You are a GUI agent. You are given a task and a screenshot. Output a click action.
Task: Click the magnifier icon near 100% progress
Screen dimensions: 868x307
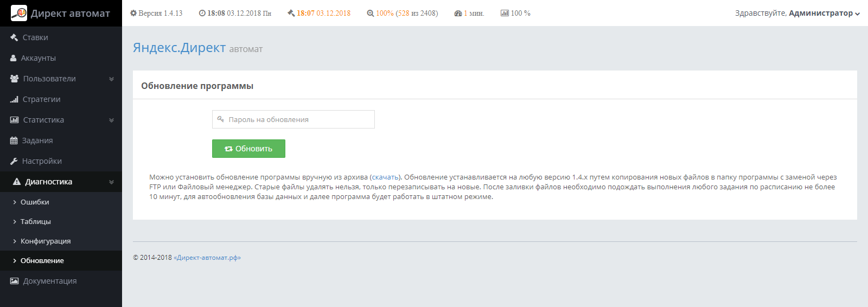(x=371, y=13)
